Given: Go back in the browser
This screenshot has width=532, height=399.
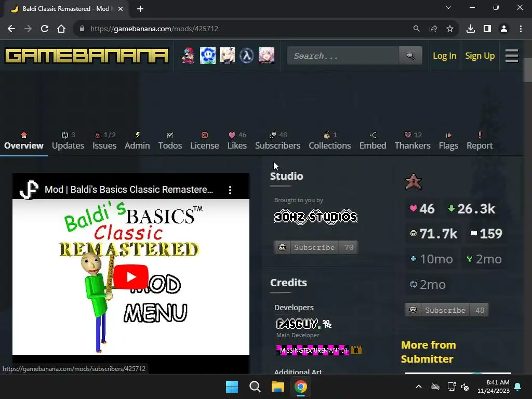Looking at the screenshot, I should (11, 29).
